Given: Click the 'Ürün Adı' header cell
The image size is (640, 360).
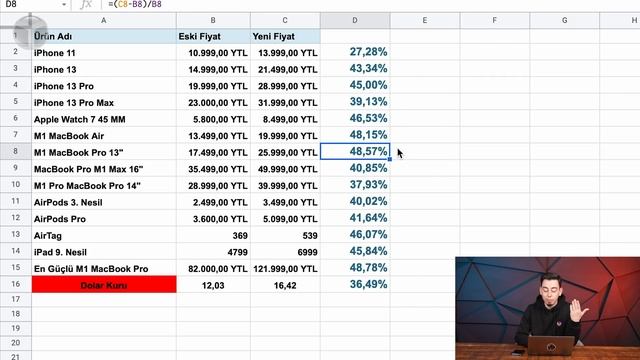Looking at the screenshot, I should point(104,36).
